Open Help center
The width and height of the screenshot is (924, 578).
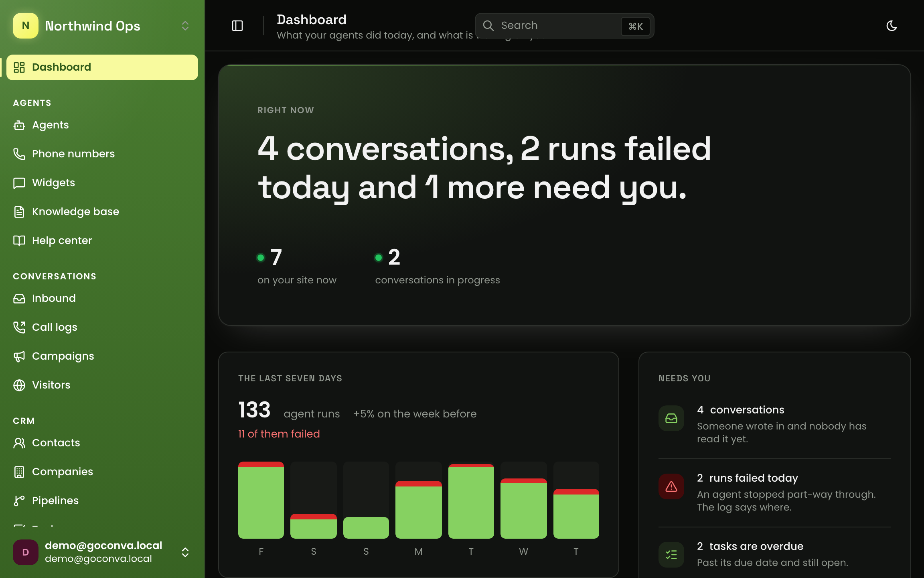[x=102, y=241]
